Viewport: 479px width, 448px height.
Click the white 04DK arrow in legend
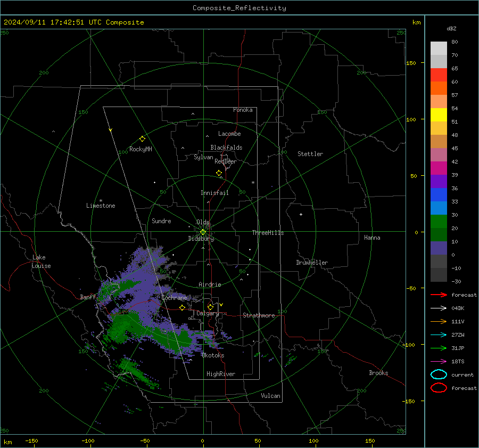439,308
